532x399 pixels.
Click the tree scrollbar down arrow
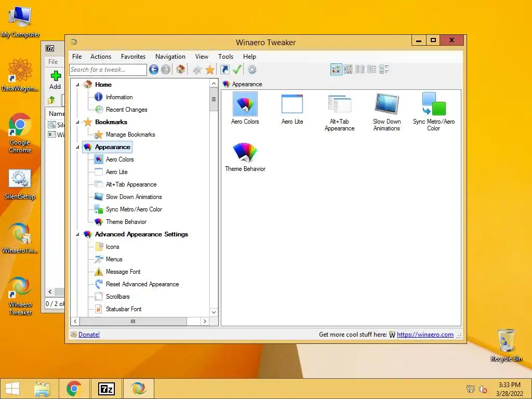(x=214, y=312)
